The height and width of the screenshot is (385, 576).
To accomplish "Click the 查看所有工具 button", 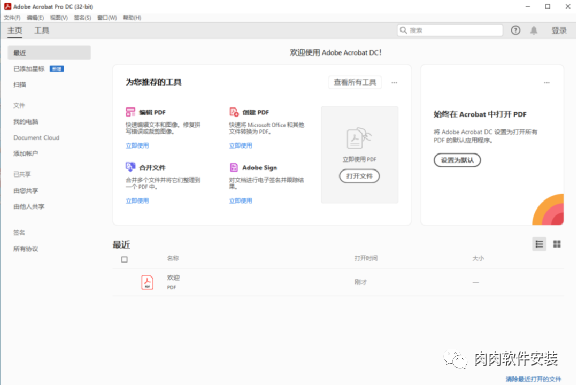I will coord(354,82).
